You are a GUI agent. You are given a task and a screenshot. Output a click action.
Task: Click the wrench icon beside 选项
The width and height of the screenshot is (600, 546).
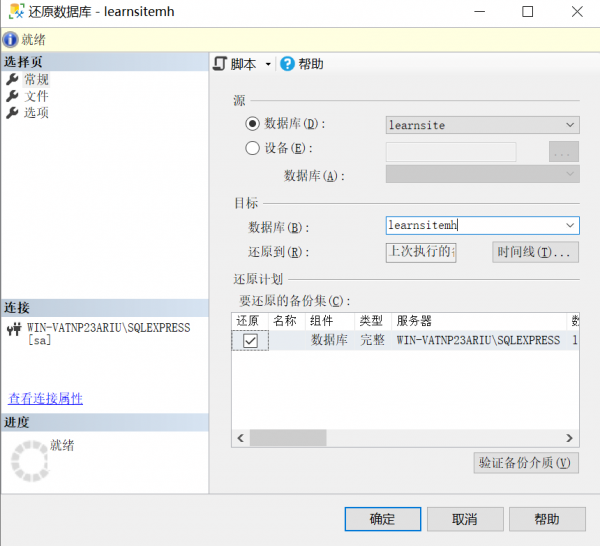coord(12,112)
